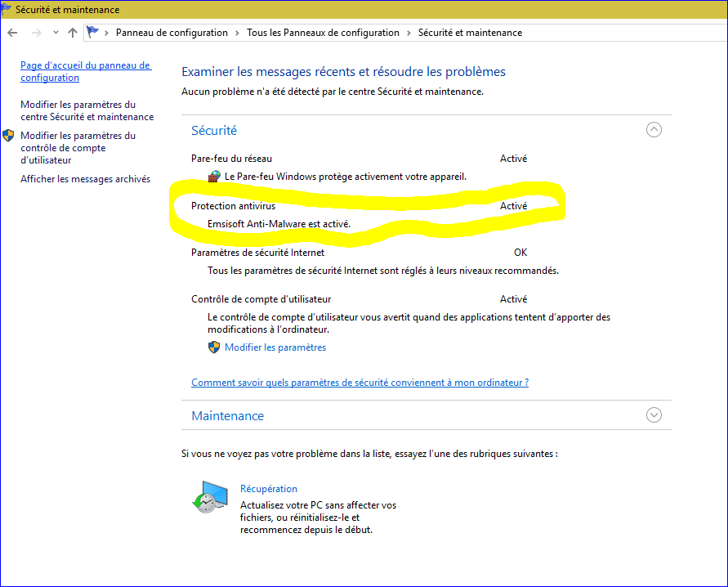Click the Maintenance section heading

[x=227, y=415]
